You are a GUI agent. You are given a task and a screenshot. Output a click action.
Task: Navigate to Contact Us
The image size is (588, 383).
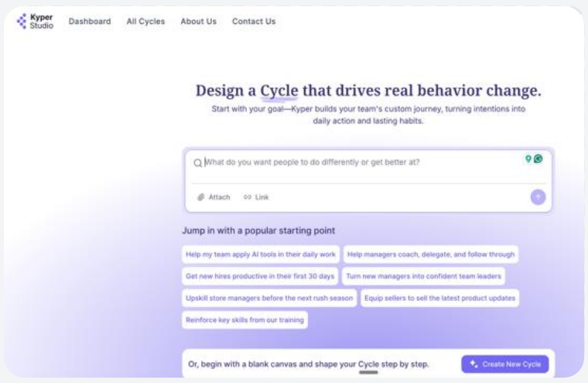(x=254, y=22)
